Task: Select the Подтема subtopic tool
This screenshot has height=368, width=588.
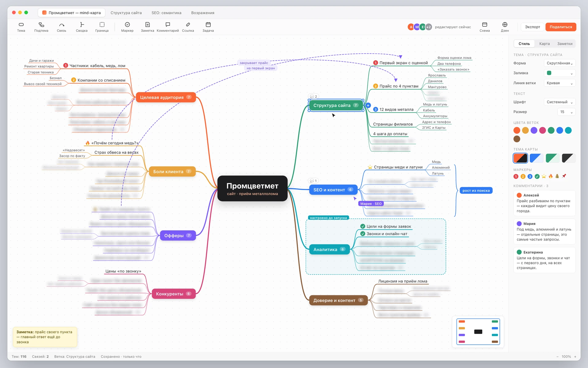Action: (41, 27)
